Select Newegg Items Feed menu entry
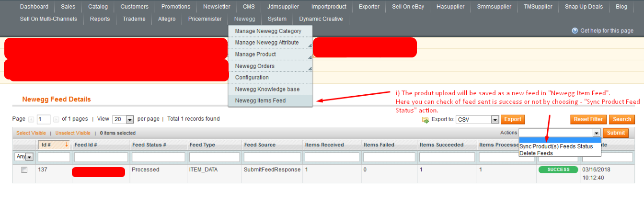This screenshot has height=202, width=644. tap(270, 101)
